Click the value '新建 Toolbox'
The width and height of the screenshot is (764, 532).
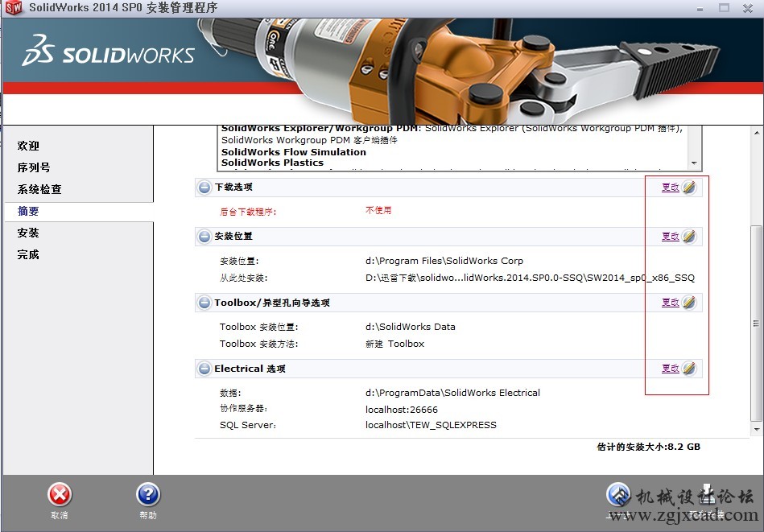394,344
